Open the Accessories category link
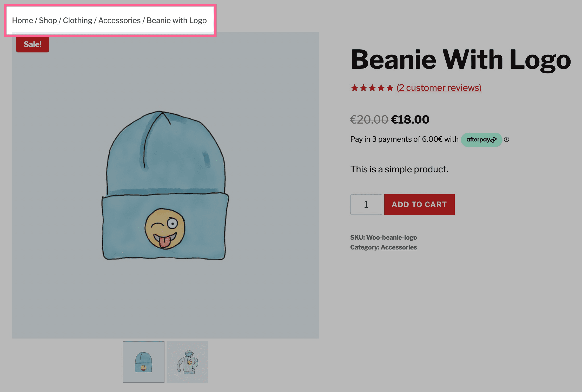Screen dimensions: 582x392 [399, 247]
